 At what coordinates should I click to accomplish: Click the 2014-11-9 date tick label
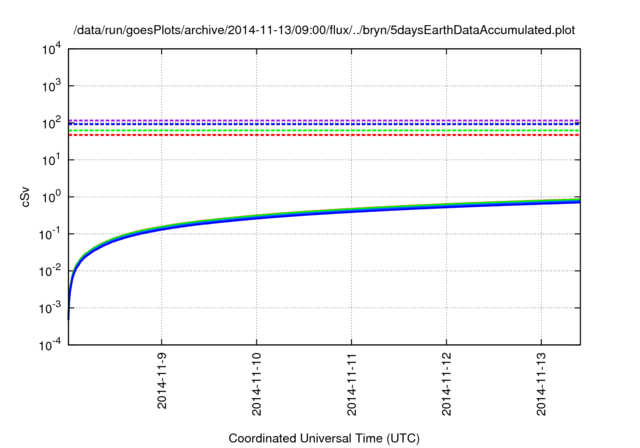pyautogui.click(x=162, y=381)
